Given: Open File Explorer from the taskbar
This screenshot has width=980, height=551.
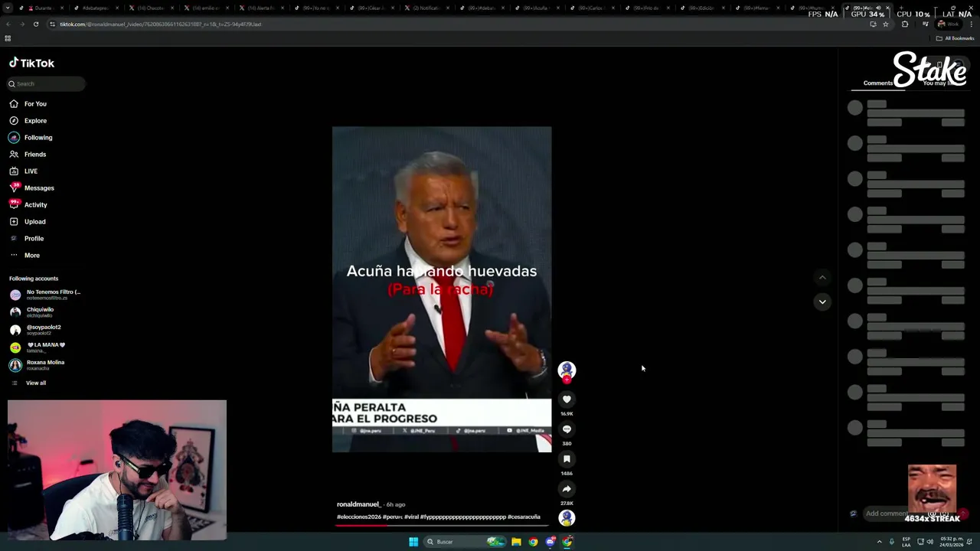Looking at the screenshot, I should [x=516, y=542].
